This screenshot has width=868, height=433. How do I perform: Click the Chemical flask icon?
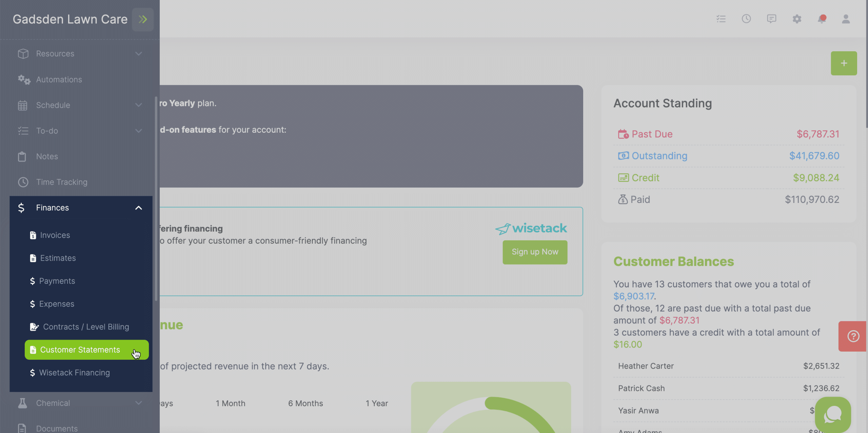click(x=22, y=403)
